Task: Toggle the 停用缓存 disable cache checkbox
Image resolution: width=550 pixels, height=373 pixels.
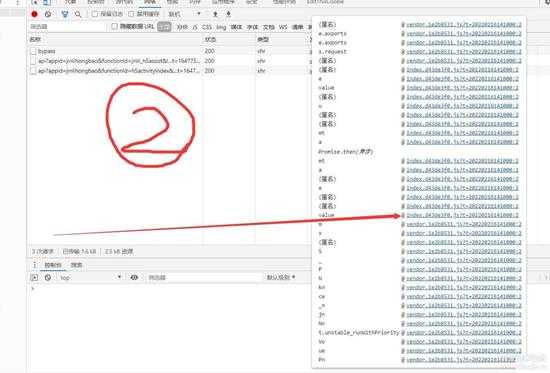Action: click(131, 14)
